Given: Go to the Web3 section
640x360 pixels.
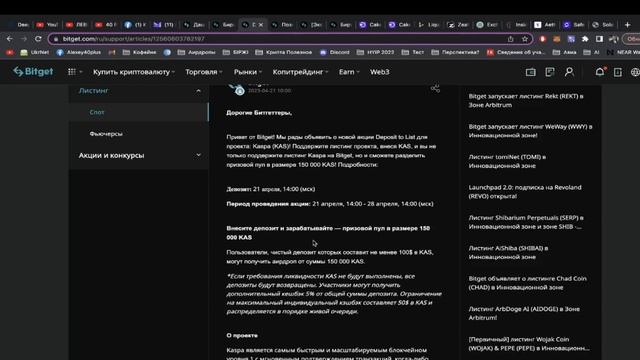Looking at the screenshot, I should click(x=380, y=72).
